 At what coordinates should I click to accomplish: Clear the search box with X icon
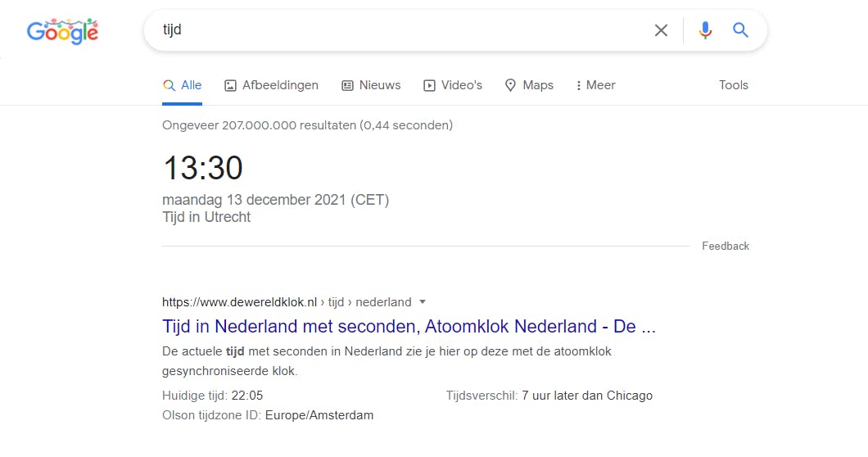(x=661, y=30)
